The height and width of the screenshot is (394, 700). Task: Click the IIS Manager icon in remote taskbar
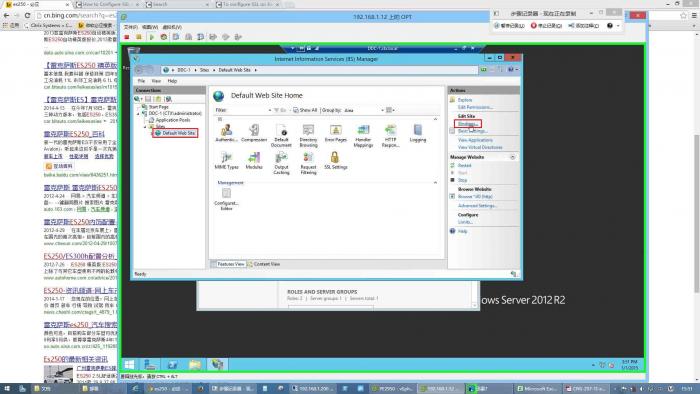coord(217,365)
